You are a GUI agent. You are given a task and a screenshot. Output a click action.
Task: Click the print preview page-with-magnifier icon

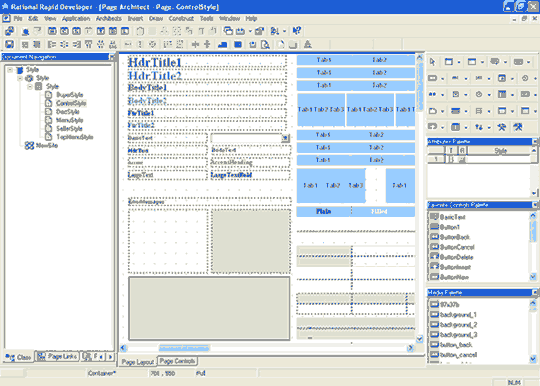click(265, 44)
